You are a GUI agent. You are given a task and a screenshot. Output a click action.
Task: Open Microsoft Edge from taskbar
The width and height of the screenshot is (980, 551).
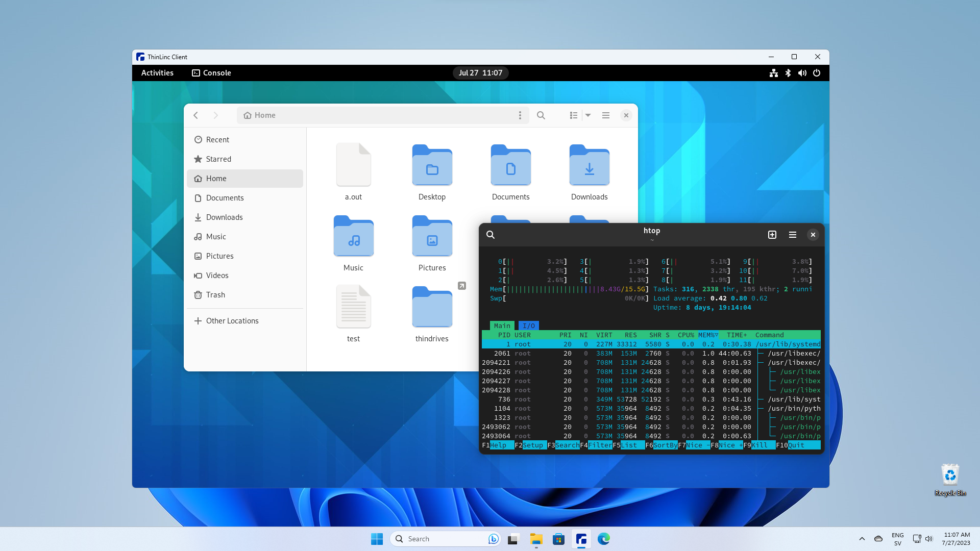coord(604,539)
